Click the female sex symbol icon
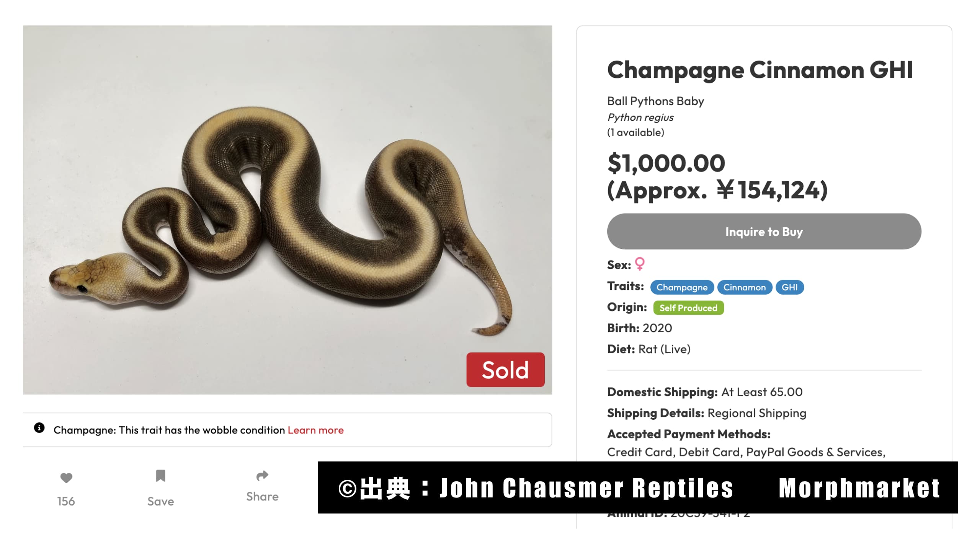980x551 pixels. coord(640,264)
